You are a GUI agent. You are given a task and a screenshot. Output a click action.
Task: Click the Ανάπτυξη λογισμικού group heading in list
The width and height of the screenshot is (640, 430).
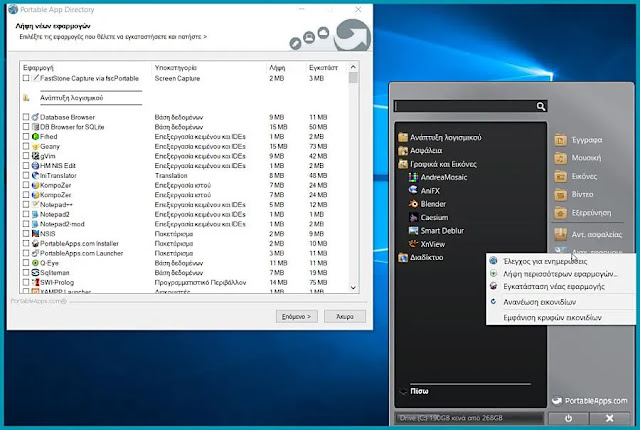coord(71,98)
